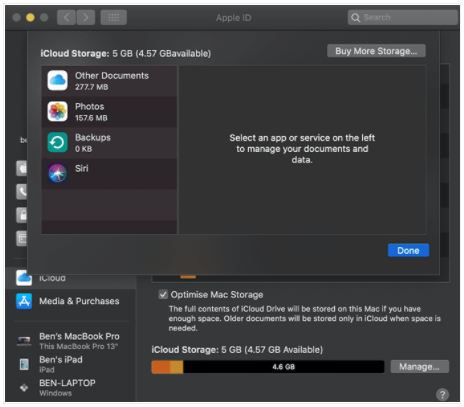Image resolution: width=464 pixels, height=407 pixels.
Task: Focus the Search field
Action: pos(403,17)
